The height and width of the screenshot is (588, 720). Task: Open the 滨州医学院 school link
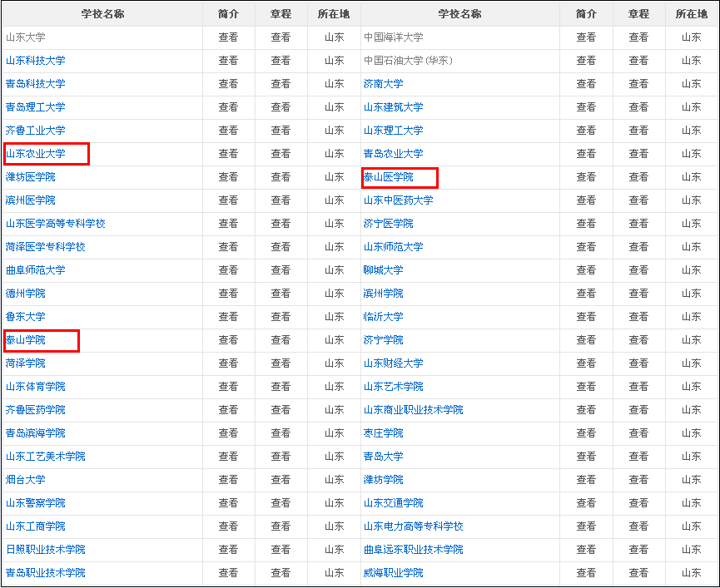(30, 200)
